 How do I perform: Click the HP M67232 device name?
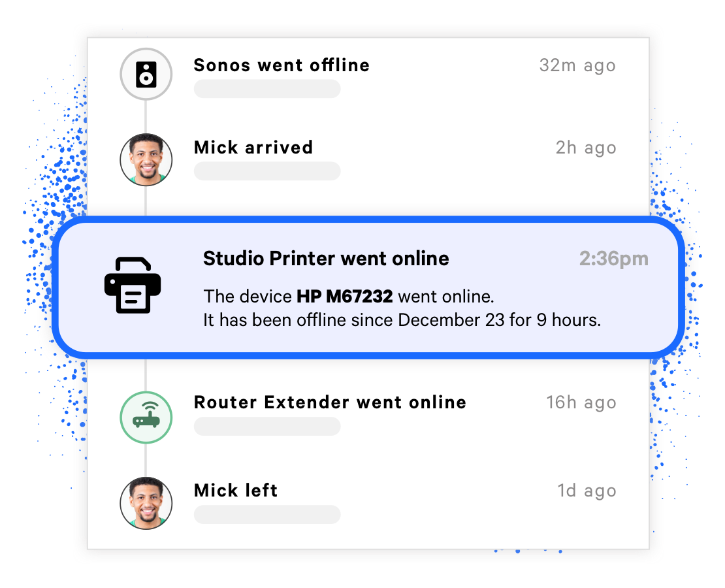click(x=344, y=297)
